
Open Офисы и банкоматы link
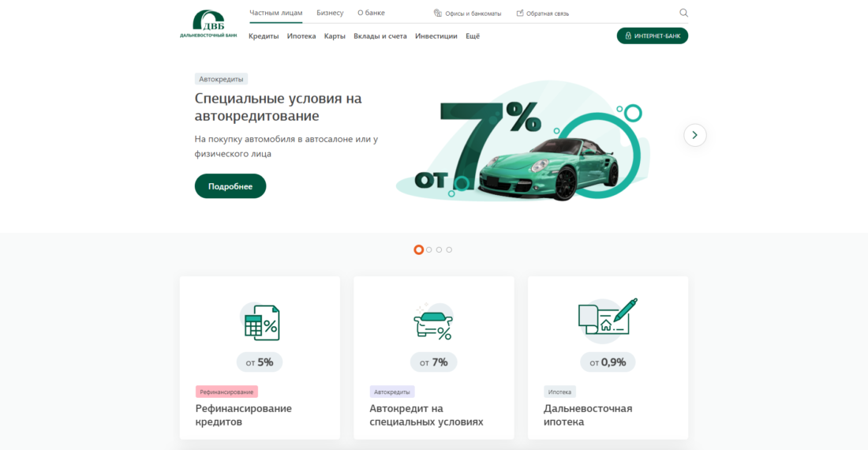point(473,13)
